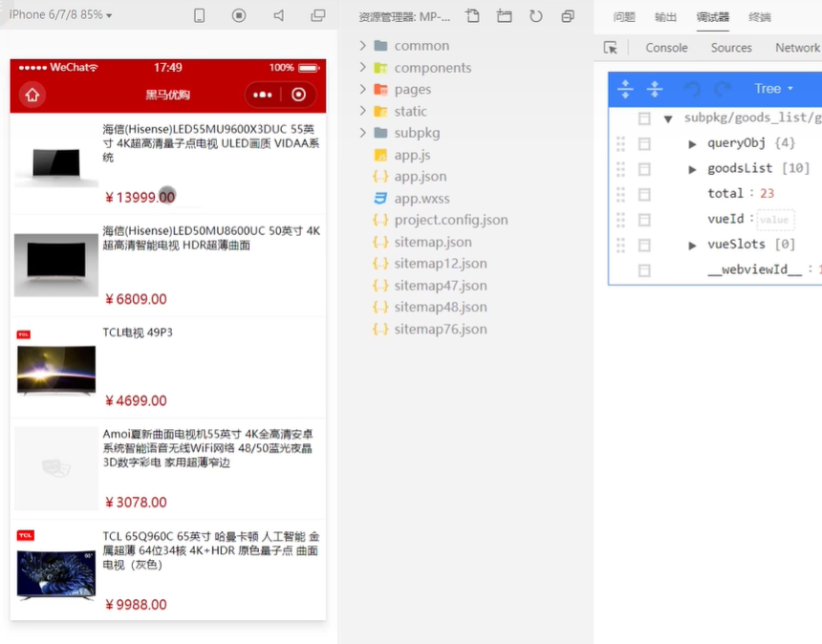This screenshot has height=644, width=822.
Task: Tick the checkbox beside __webviewId__
Action: click(x=644, y=270)
